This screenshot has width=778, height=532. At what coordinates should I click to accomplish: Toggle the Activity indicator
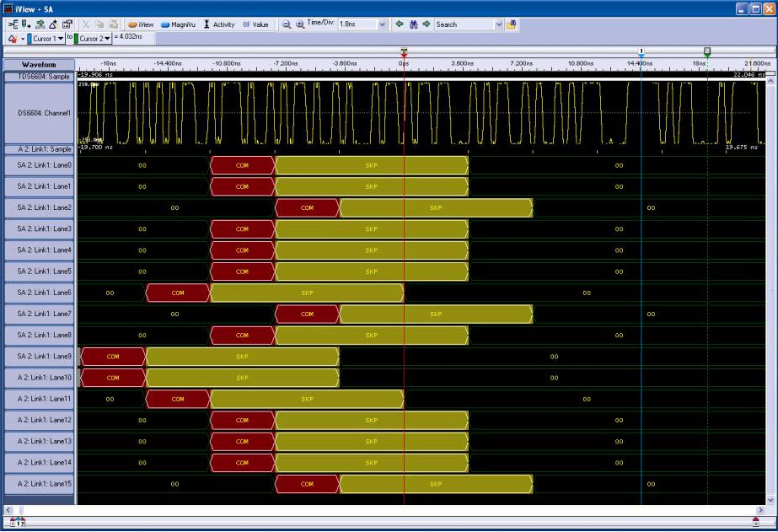(218, 24)
